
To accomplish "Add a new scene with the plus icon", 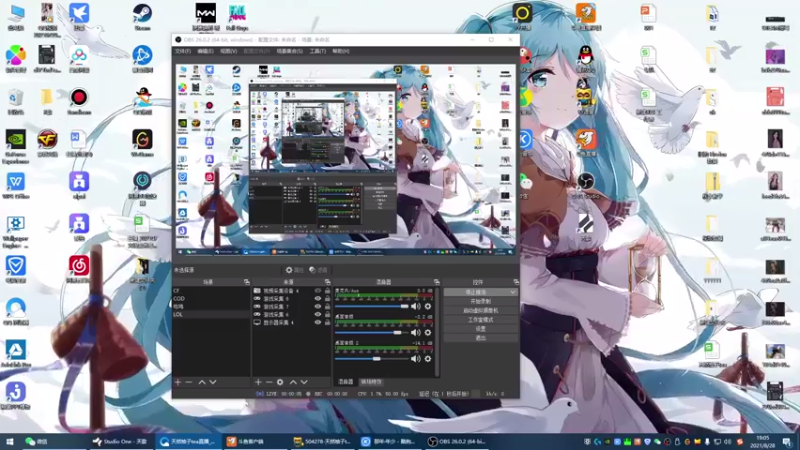I will [178, 382].
